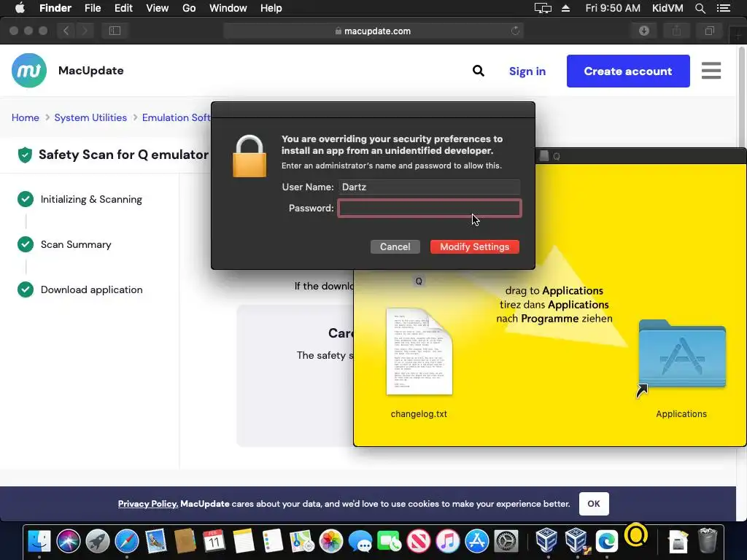Click the Home breadcrumb link
Image resolution: width=747 pixels, height=560 pixels.
coord(26,117)
